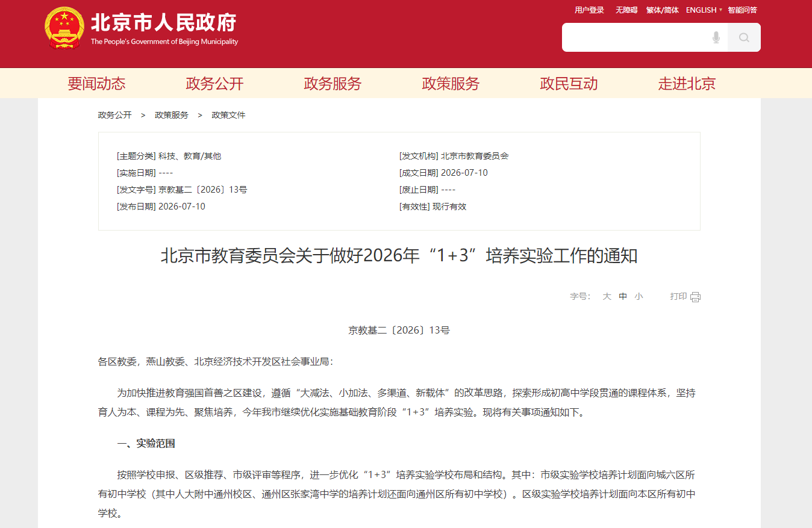Screen dimensions: 812x528
Task: Open the 政民互动 navigation menu
Action: coord(569,84)
